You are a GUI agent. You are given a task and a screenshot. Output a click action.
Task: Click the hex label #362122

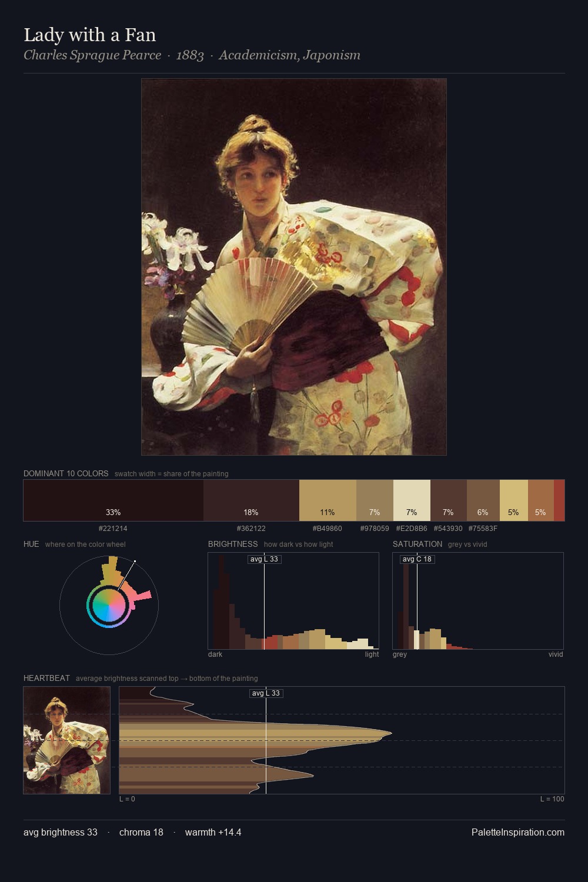251,529
